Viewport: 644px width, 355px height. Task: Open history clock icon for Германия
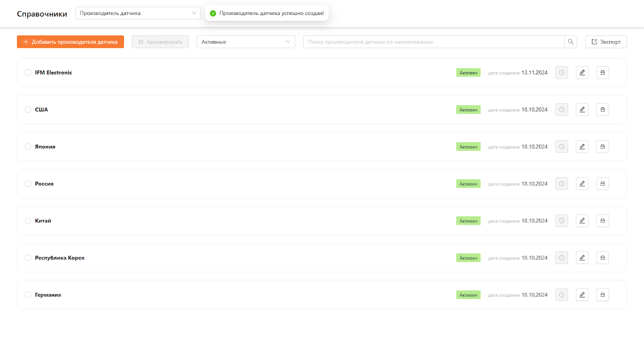(561, 295)
